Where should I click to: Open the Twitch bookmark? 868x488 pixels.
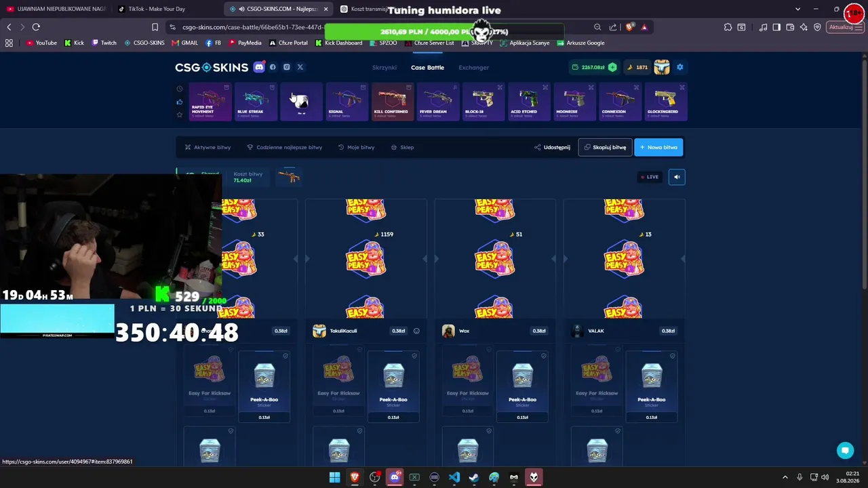pos(104,43)
